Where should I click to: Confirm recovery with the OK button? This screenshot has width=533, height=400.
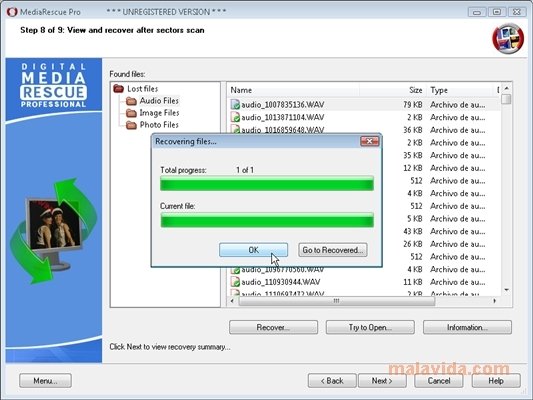(253, 250)
